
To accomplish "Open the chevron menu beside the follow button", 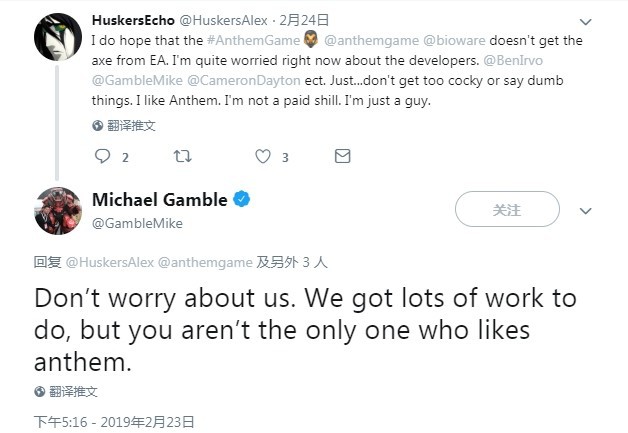I will tap(586, 211).
